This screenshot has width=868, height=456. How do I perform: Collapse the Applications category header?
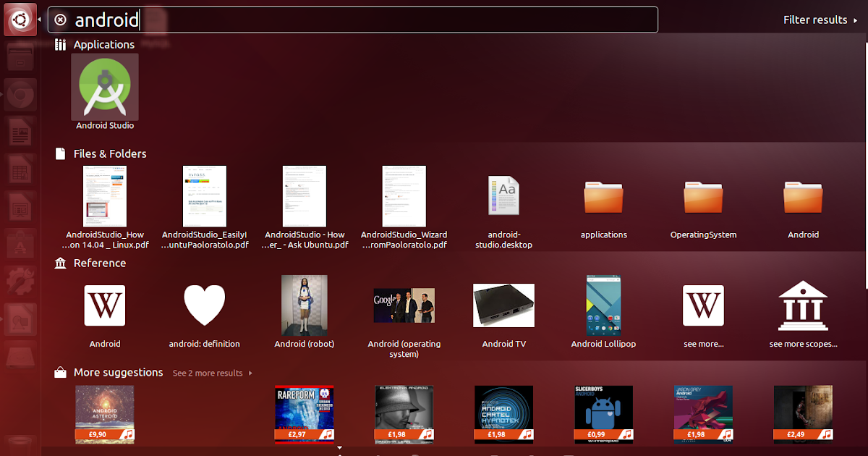pos(95,45)
